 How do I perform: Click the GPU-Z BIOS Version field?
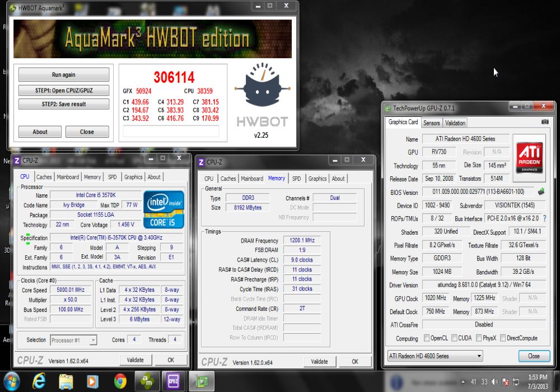coord(478,192)
